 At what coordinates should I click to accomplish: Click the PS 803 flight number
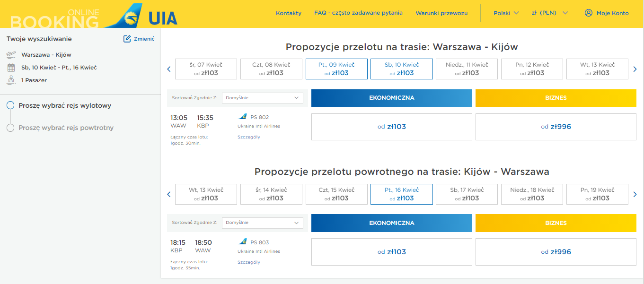click(x=259, y=242)
